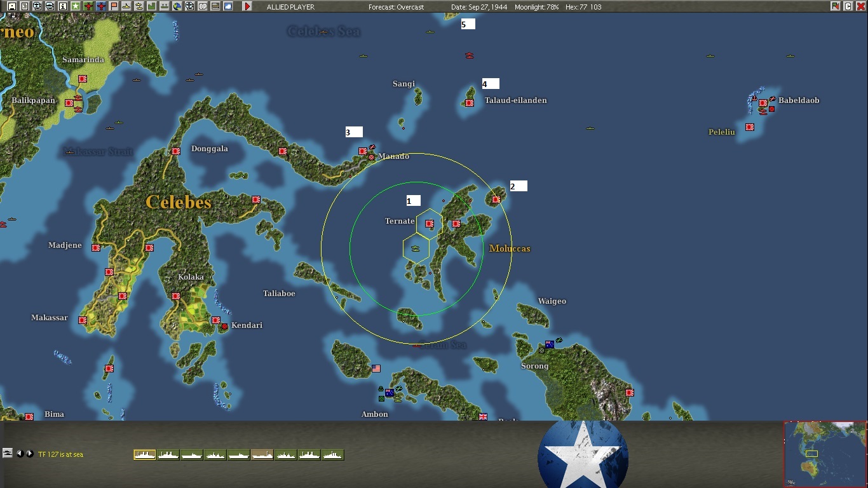Select TF 127 ship hex south of Ternate
Viewport: 868px width, 488px height.
(x=416, y=249)
